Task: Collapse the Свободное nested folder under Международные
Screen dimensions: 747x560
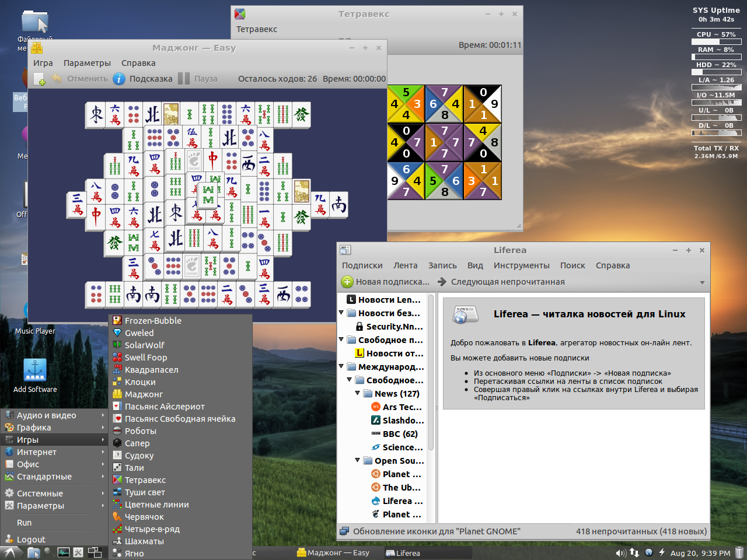Action: [349, 380]
